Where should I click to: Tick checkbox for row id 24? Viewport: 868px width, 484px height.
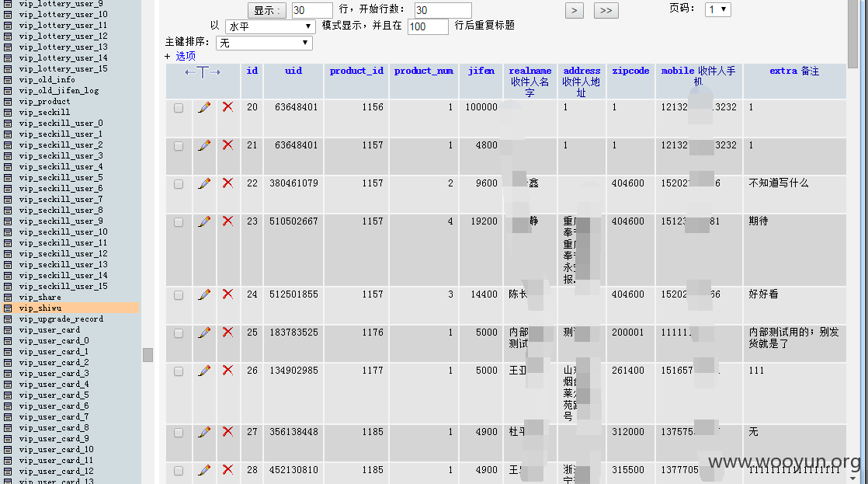[179, 295]
